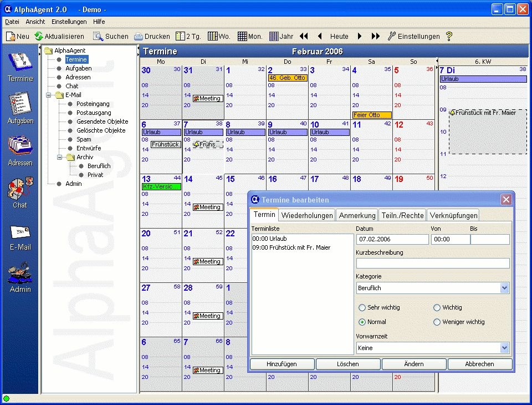Select Postausgang in the folder tree

click(x=94, y=113)
